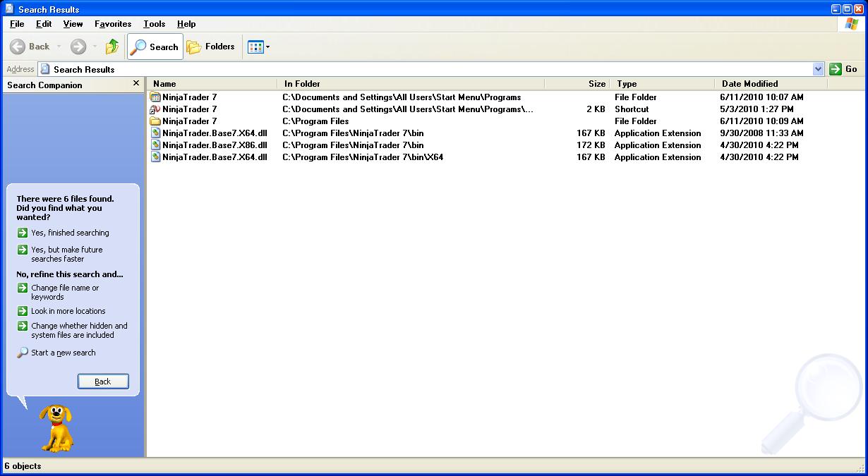Screen dimensions: 868x476
Task: Toggle the Search pane button
Action: coord(155,47)
